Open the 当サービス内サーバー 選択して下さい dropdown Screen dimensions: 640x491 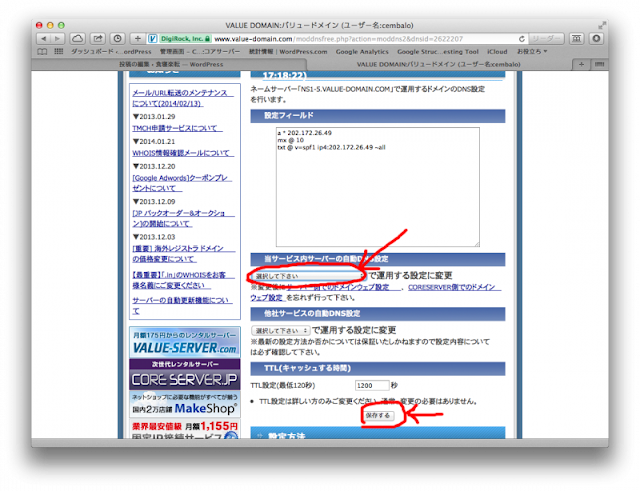(307, 276)
